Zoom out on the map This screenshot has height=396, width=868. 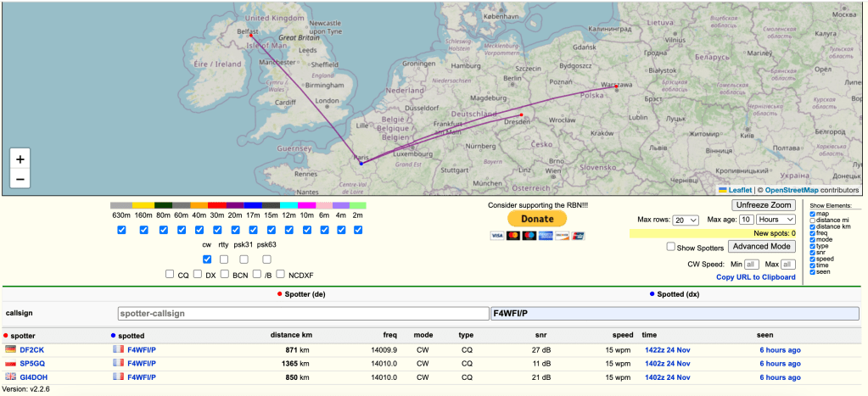[x=20, y=179]
